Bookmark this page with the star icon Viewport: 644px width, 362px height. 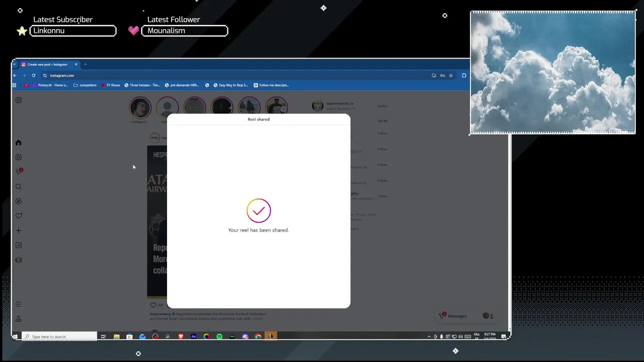coord(451,75)
